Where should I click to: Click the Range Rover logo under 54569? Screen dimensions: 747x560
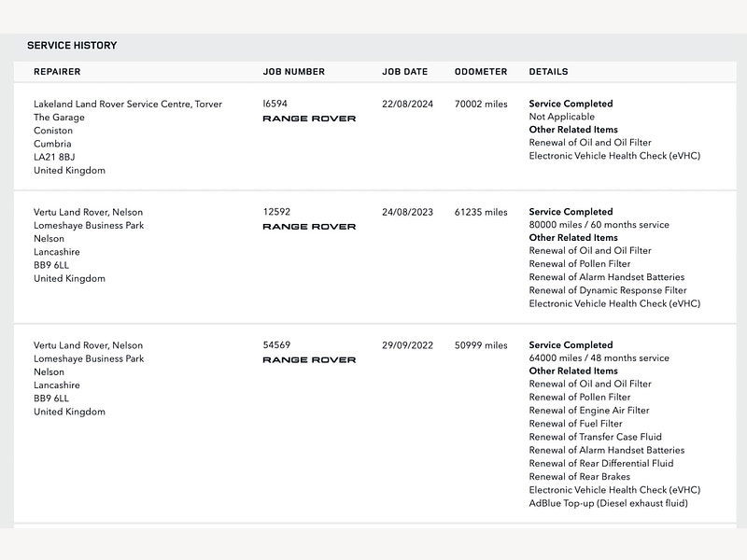coord(309,360)
